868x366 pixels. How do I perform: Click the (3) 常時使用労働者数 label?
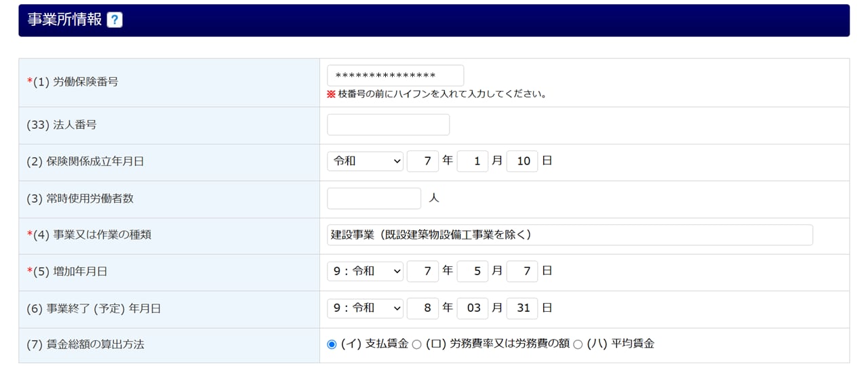pos(80,199)
